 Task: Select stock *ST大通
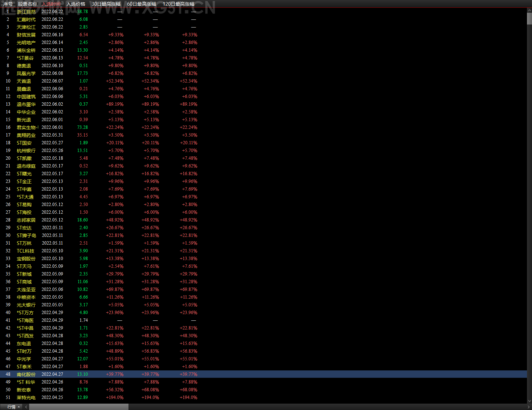[25, 197]
